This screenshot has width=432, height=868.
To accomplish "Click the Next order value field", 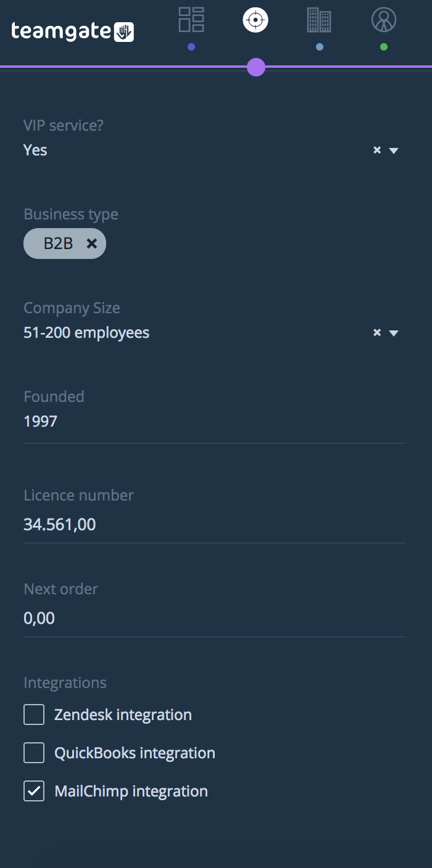I will click(215, 618).
